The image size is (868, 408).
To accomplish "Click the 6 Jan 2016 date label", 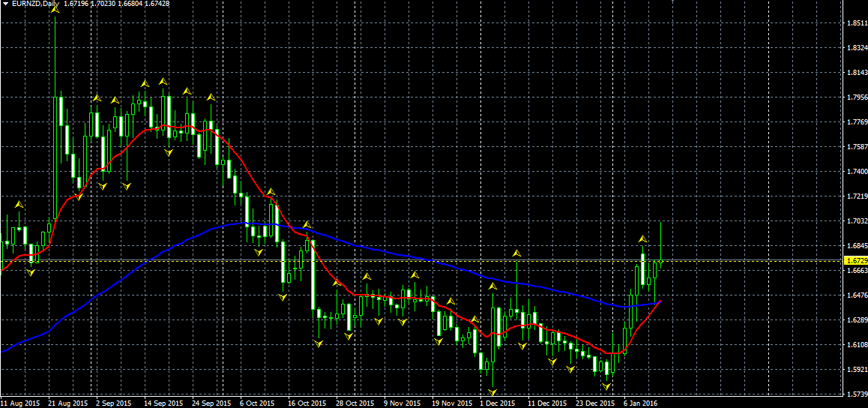I will [x=641, y=403].
